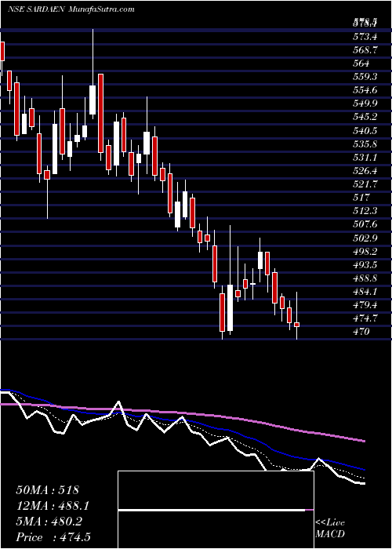This screenshot has width=392, height=549.
Task: Select the 573.4 price axis label
Action: click(x=365, y=36)
